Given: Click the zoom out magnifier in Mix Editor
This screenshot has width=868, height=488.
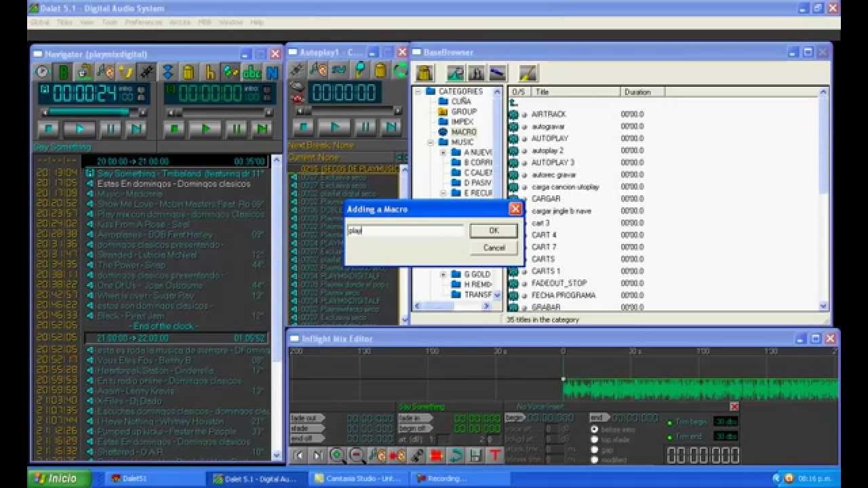Looking at the screenshot, I should [357, 455].
